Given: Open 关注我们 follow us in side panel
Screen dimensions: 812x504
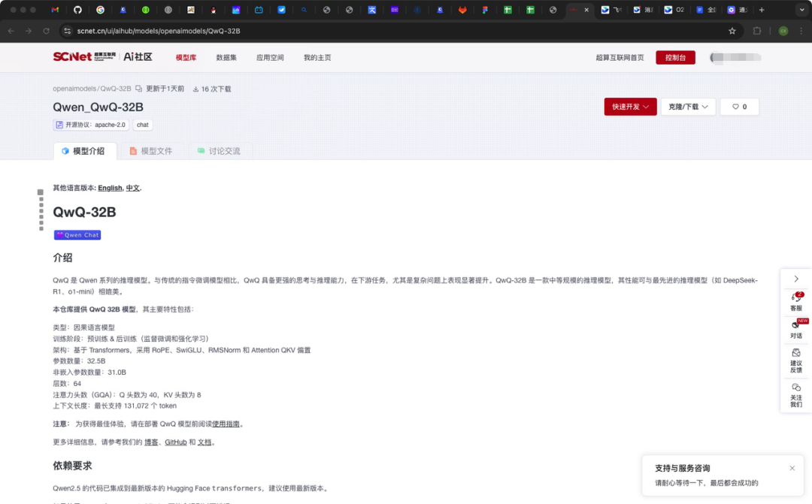Looking at the screenshot, I should pos(796,395).
